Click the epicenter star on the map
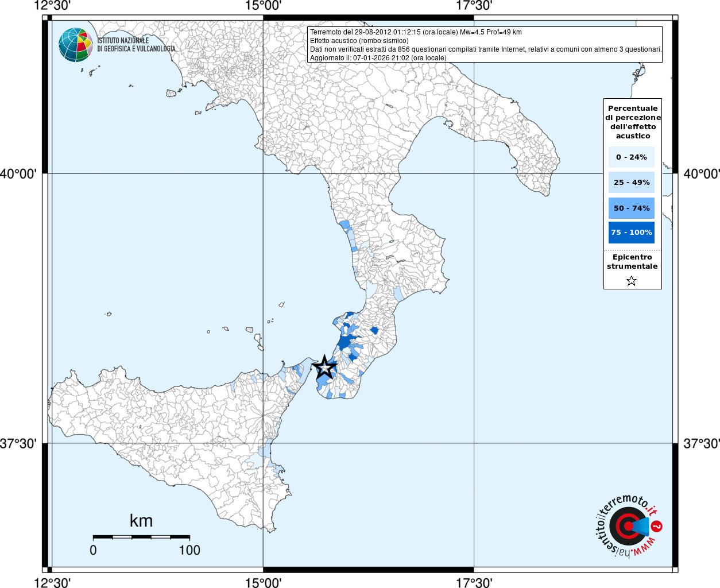Image resolution: width=720 pixels, height=588 pixels. 324,367
